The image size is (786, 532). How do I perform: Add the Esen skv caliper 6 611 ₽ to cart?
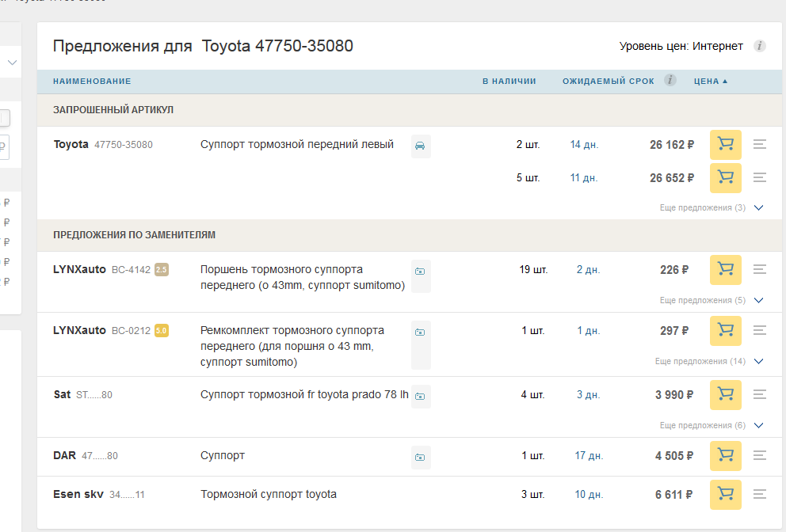tap(725, 495)
